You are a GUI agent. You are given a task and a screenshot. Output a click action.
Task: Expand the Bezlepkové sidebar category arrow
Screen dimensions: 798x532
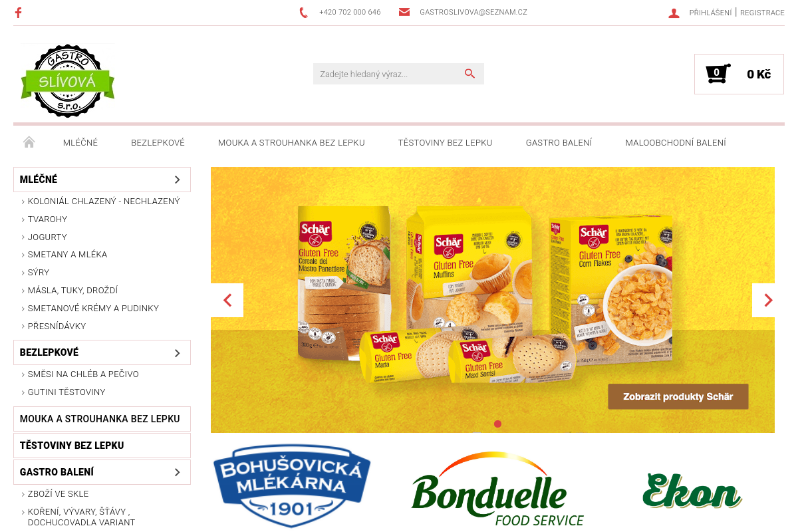pos(178,352)
